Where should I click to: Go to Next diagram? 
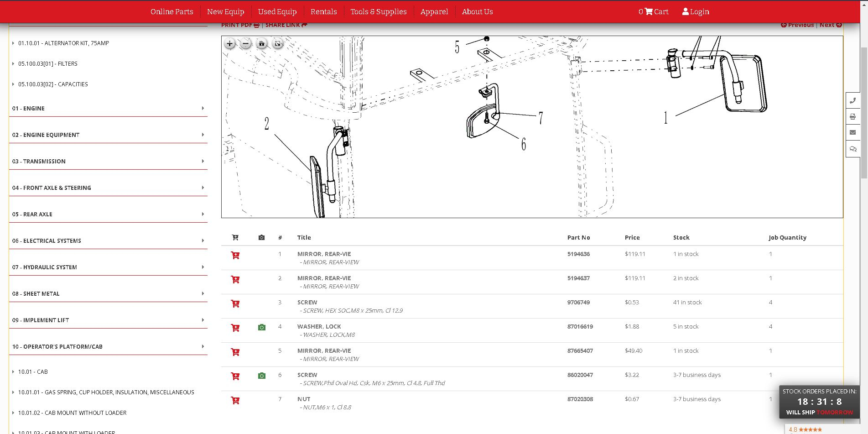tap(831, 25)
